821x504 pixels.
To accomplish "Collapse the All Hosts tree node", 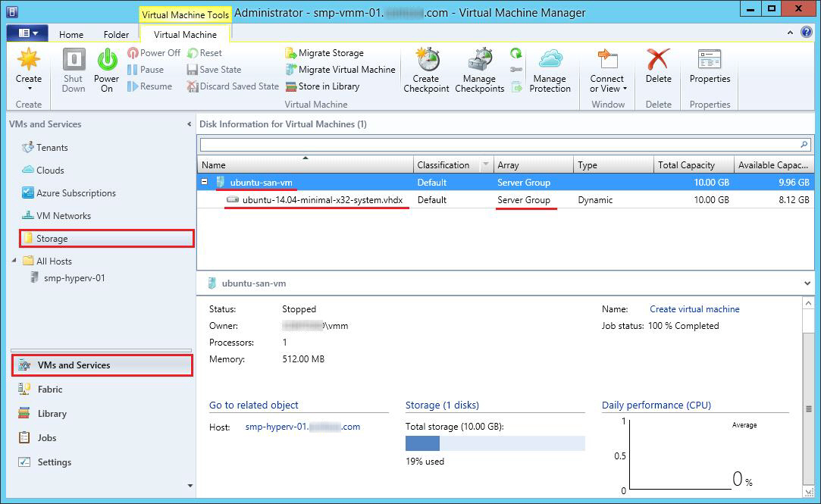I will (15, 261).
